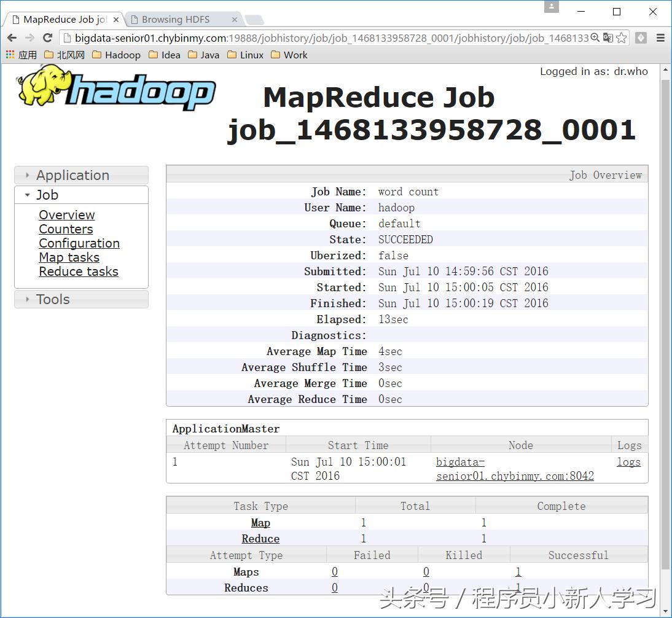Reload the page with refresh icon
The width and height of the screenshot is (672, 618).
pyautogui.click(x=47, y=37)
